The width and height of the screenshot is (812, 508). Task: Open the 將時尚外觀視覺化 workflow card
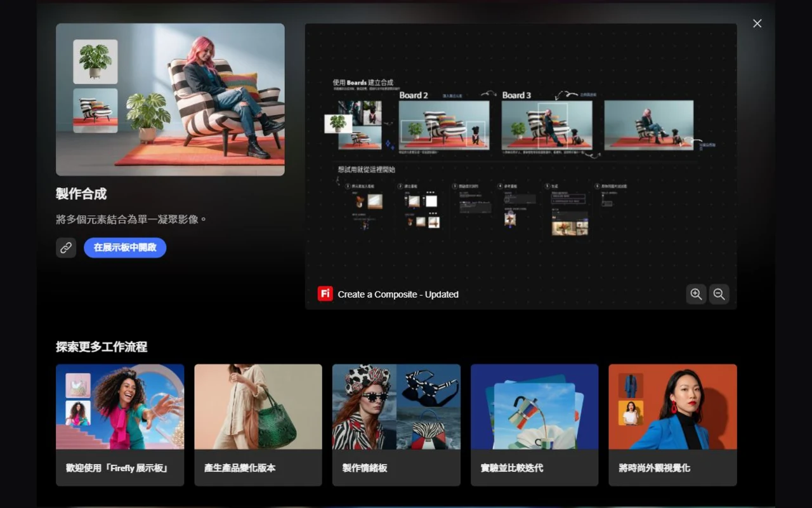point(673,425)
